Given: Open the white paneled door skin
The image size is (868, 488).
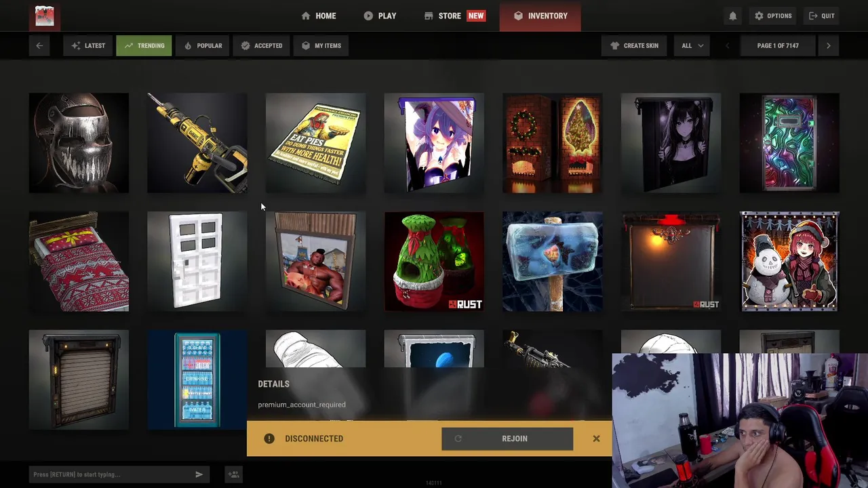Looking at the screenshot, I should [x=197, y=262].
